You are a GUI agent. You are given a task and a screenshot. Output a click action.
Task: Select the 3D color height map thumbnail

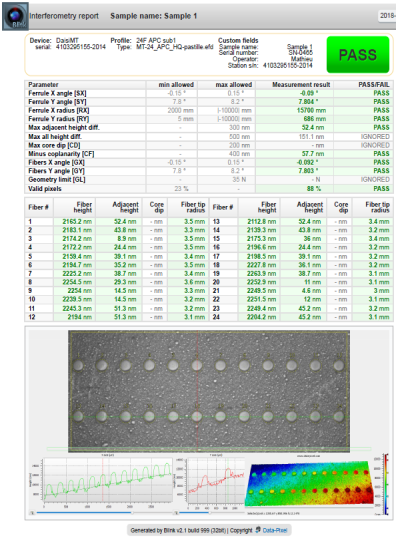click(x=309, y=485)
